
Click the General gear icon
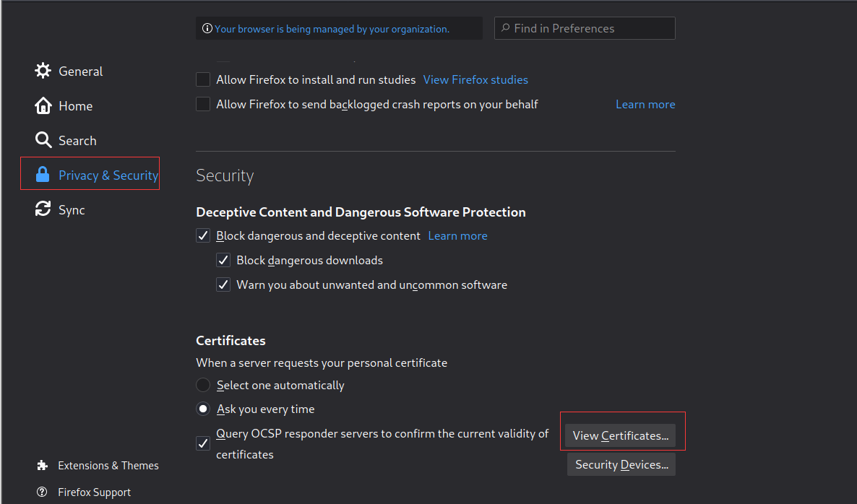pos(43,71)
